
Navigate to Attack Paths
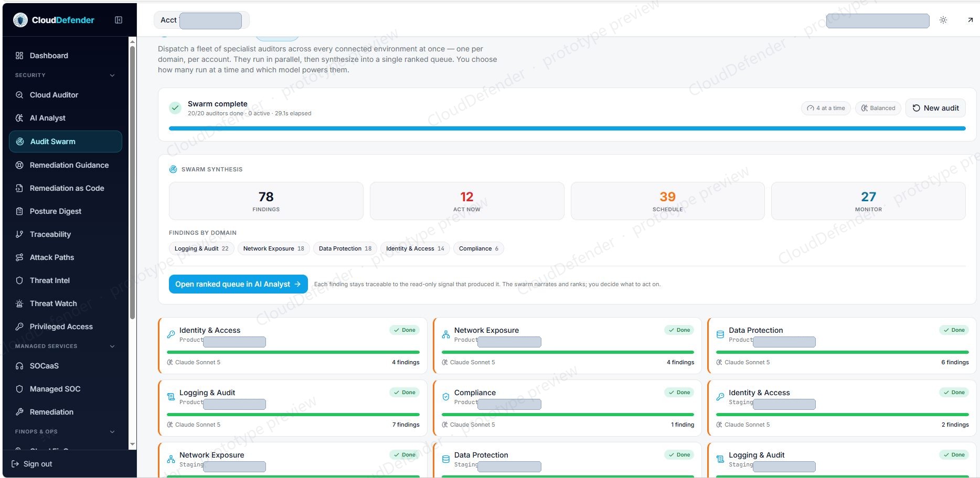(66, 257)
